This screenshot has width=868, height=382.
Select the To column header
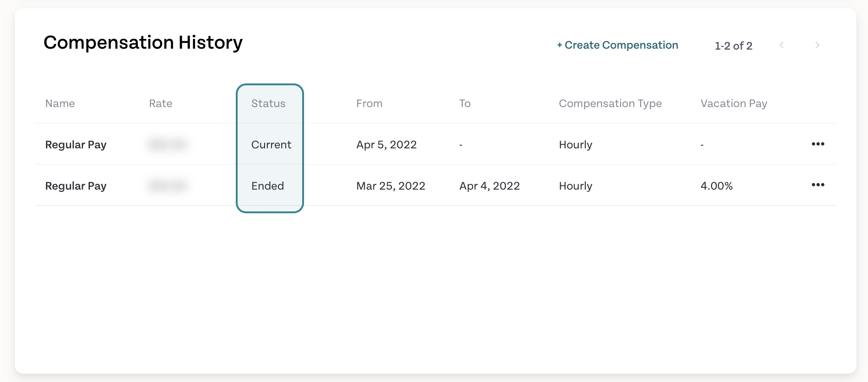pos(465,103)
